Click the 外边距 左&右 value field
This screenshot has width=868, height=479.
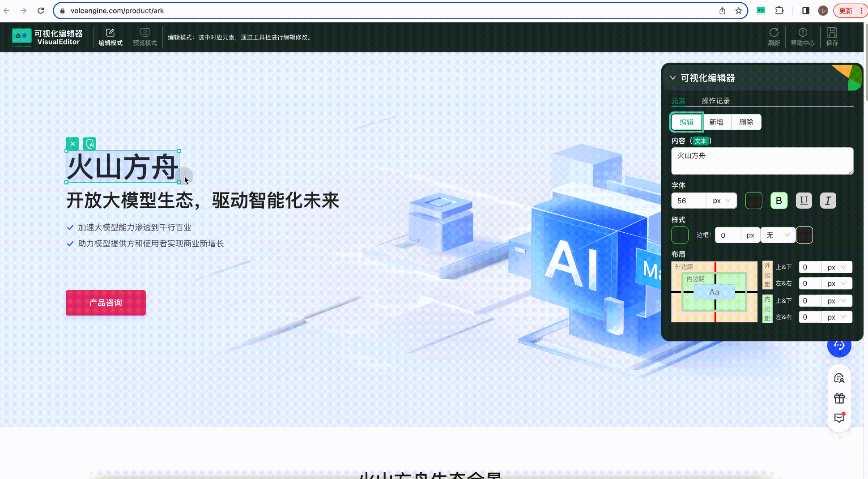(x=810, y=283)
